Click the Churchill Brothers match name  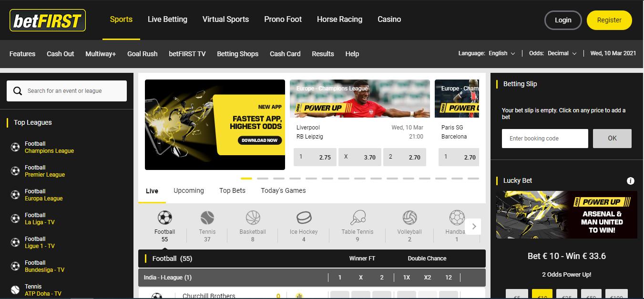(209, 296)
